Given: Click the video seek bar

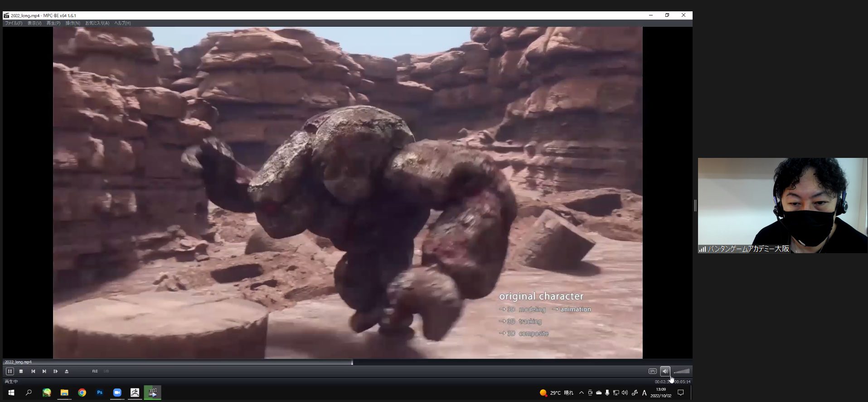Looking at the screenshot, I should 347,362.
